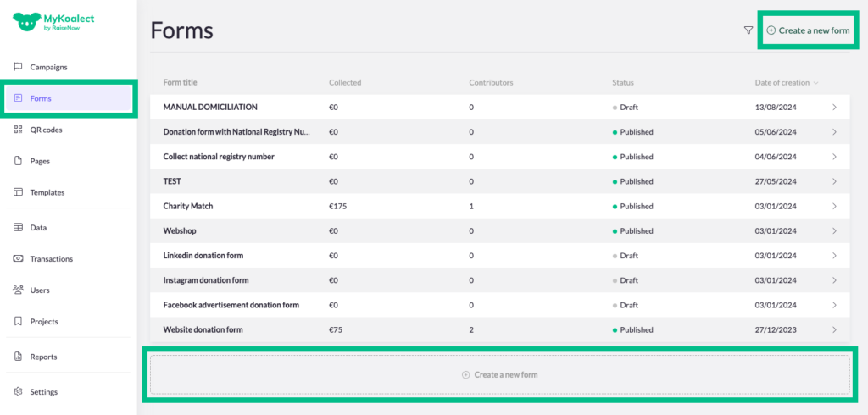Viewport: 868px width, 415px height.
Task: Select the Projects bookmark icon
Action: [x=18, y=322]
